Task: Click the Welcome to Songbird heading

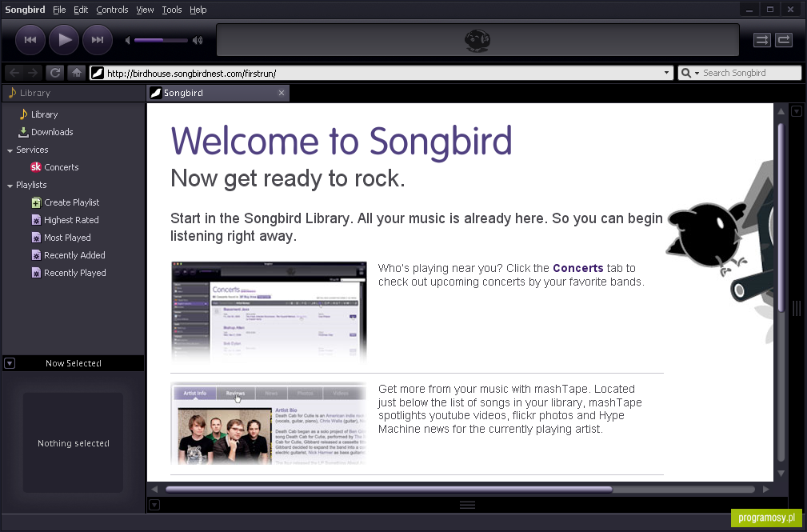Action: 342,141
